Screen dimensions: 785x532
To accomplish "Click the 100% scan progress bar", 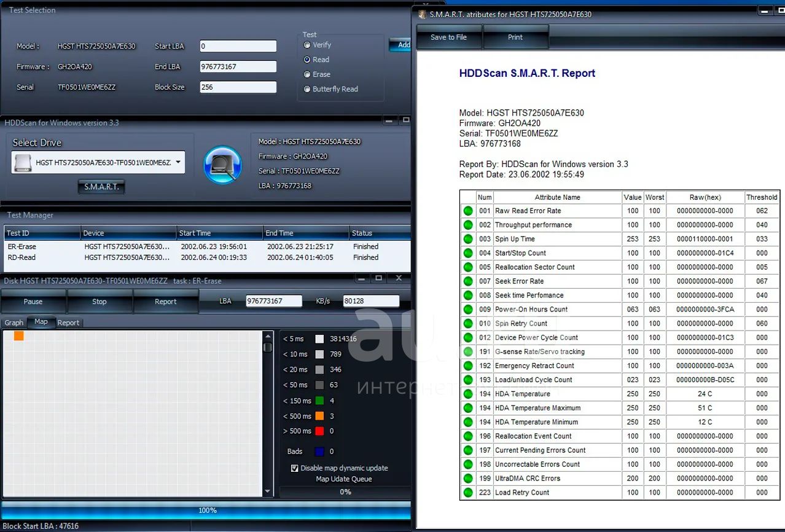I will point(206,510).
